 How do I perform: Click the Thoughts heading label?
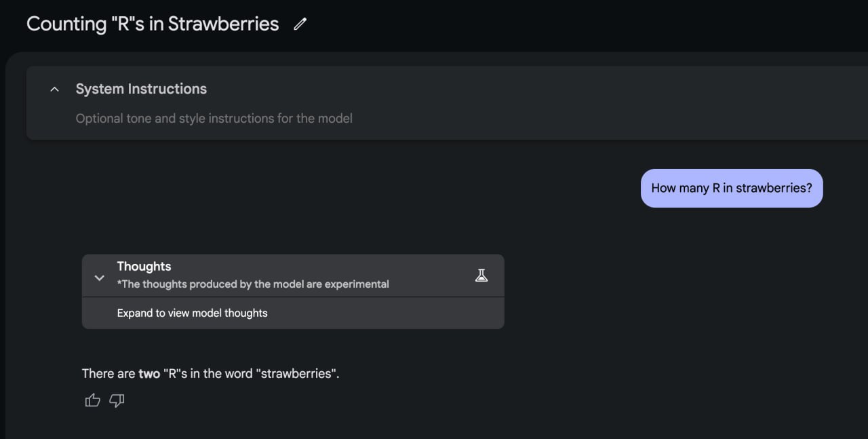[x=144, y=267]
